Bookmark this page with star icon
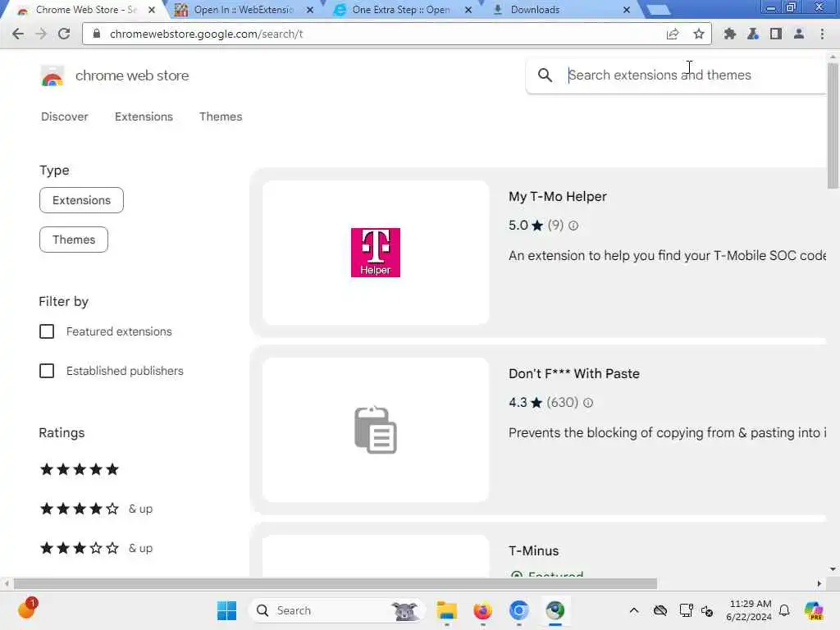Image resolution: width=840 pixels, height=630 pixels. (699, 34)
